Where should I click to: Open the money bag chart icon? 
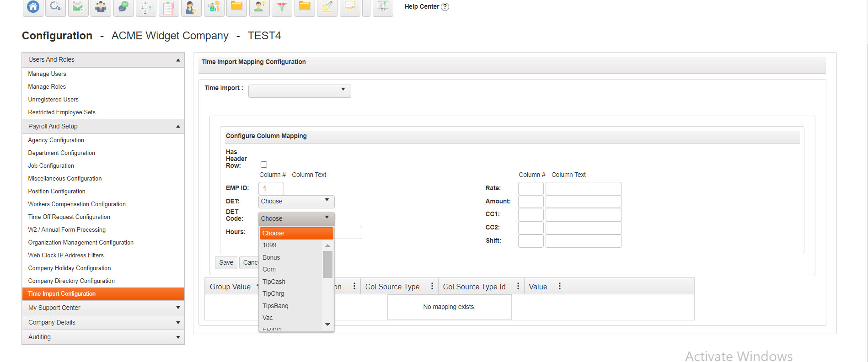tap(214, 7)
